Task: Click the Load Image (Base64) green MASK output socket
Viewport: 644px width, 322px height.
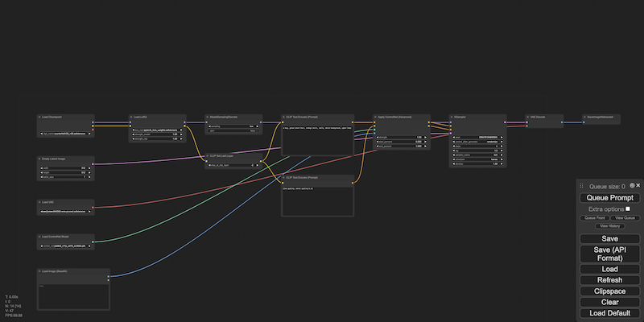Action: pyautogui.click(x=109, y=280)
